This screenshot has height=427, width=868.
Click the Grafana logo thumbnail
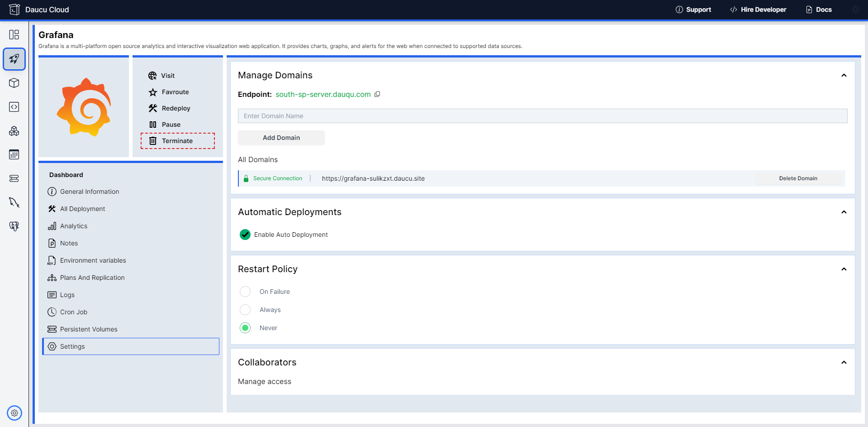tap(84, 107)
